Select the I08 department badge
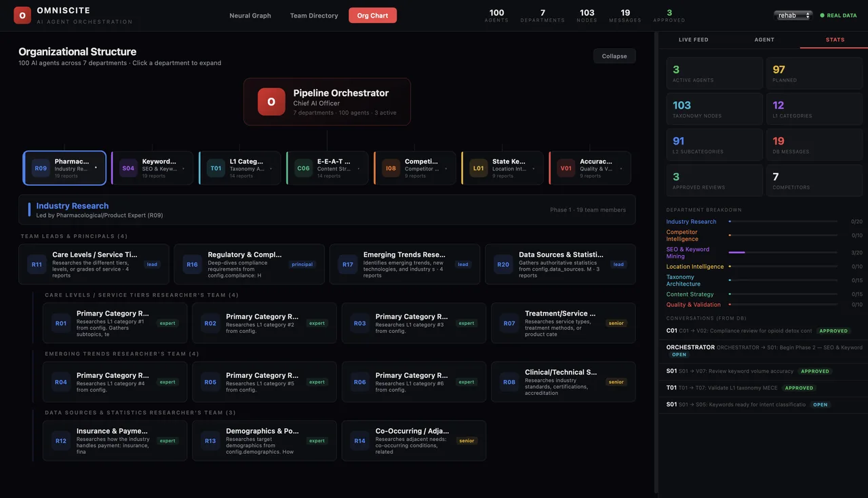868x498 pixels. [x=391, y=168]
